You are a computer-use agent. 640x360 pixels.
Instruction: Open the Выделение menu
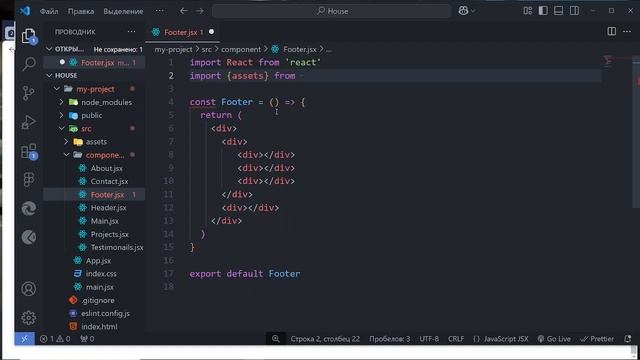coord(123,11)
